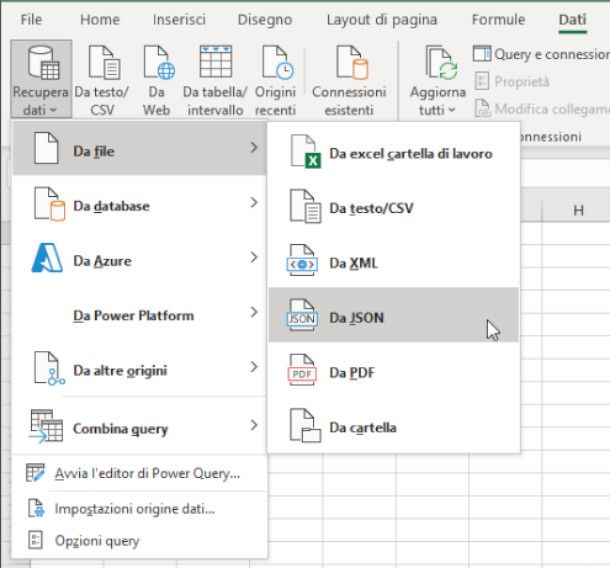
Task: Click Impostazioni origine dati text
Action: (135, 509)
